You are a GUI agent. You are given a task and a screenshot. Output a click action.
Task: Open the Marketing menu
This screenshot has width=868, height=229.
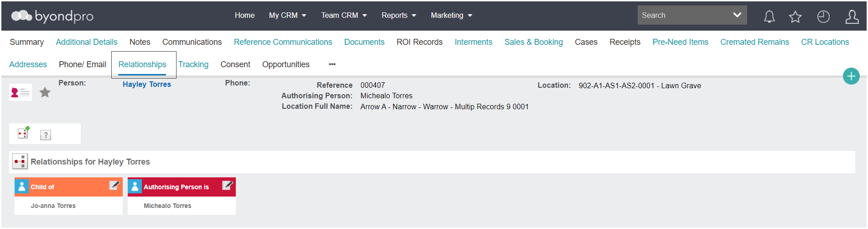click(452, 15)
